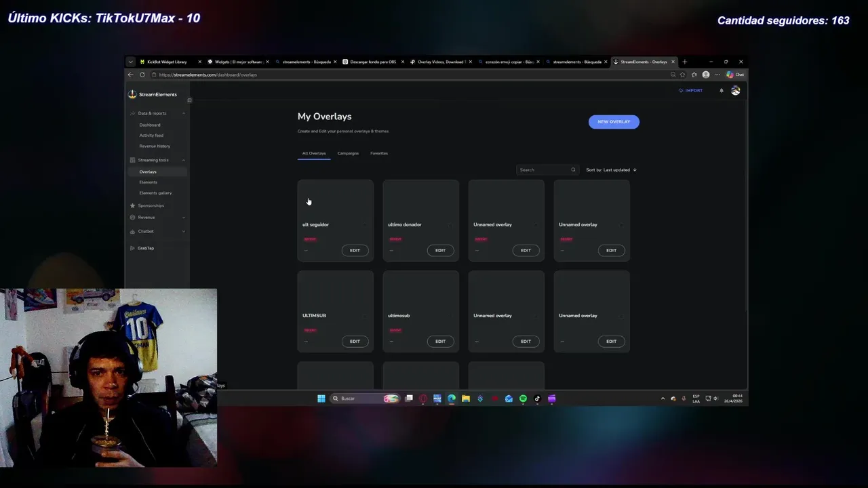Click the browser address bar URL

(x=208, y=75)
